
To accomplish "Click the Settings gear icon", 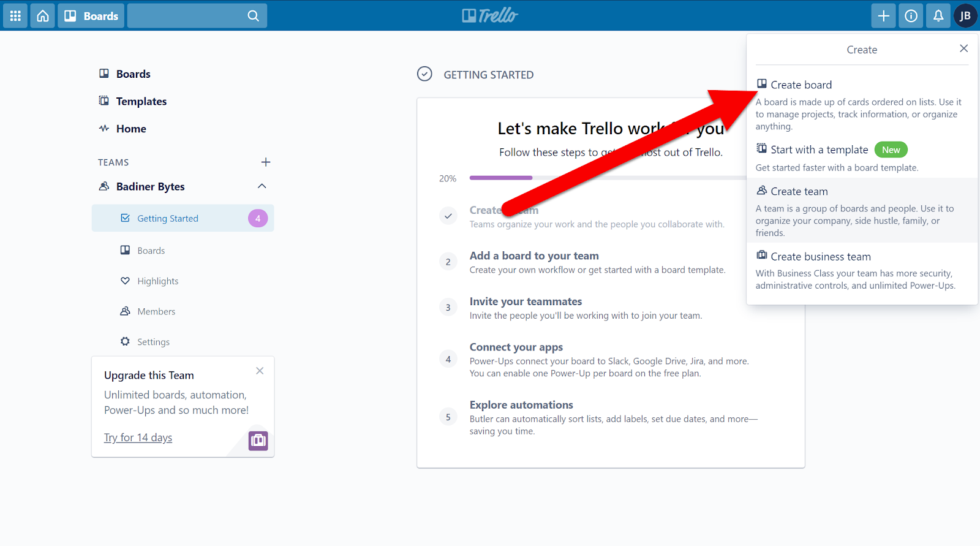I will point(125,341).
